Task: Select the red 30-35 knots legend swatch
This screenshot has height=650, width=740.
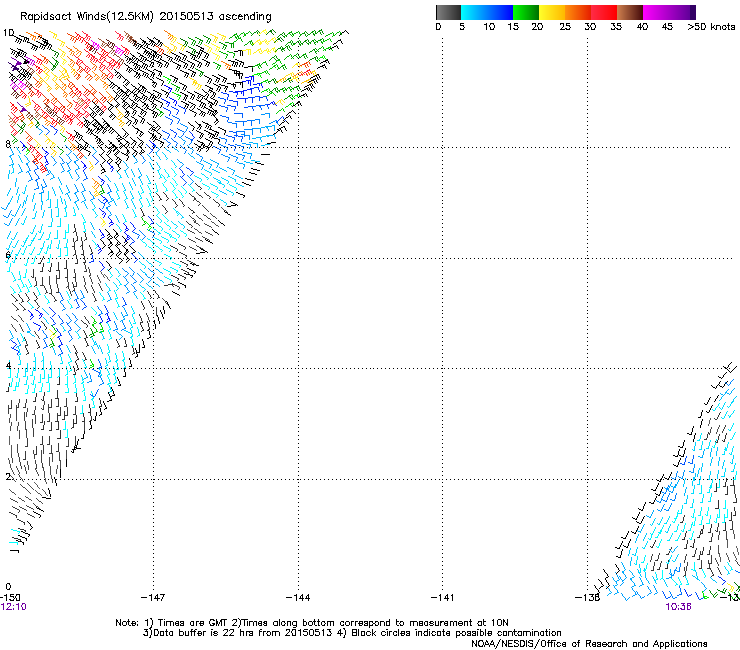Action: click(x=604, y=12)
